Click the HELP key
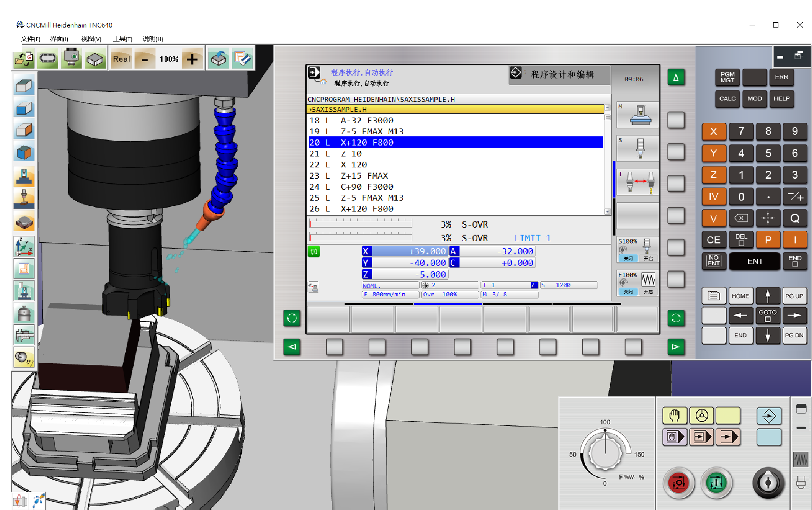812x510 pixels. [x=781, y=98]
